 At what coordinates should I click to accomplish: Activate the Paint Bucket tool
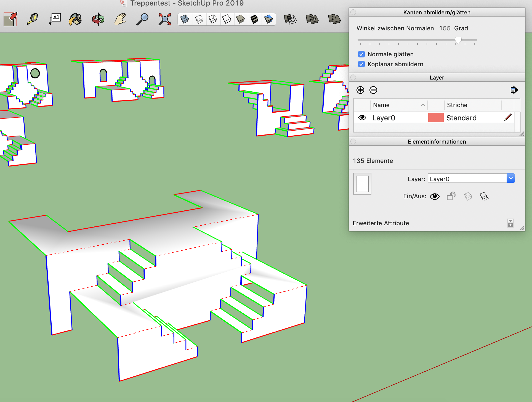coord(75,19)
